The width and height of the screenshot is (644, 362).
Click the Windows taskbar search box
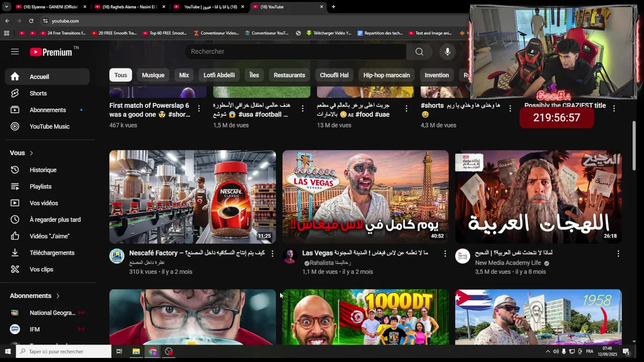point(63,351)
